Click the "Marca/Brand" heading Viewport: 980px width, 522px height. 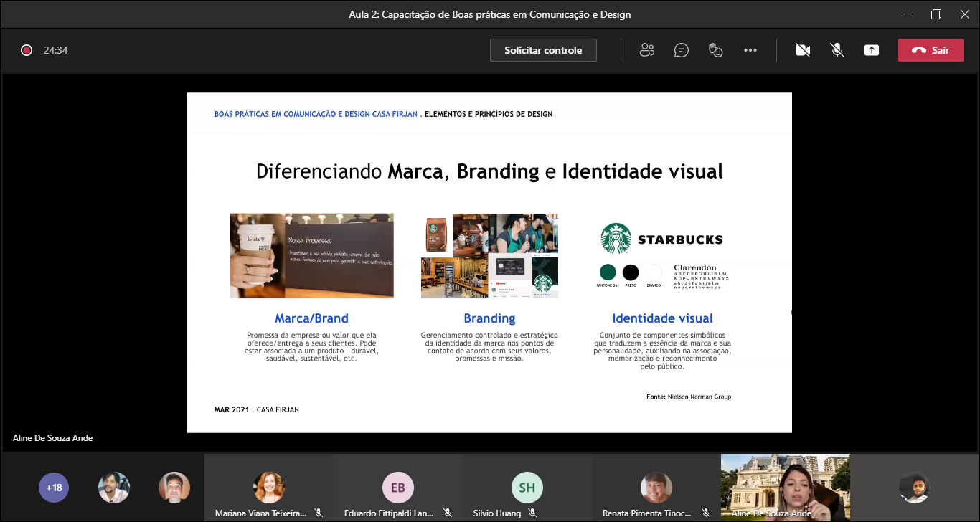click(311, 318)
